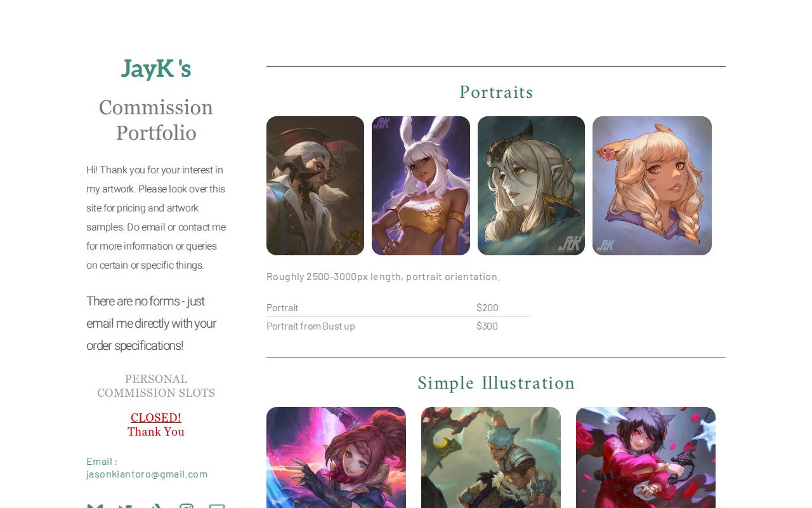Image resolution: width=812 pixels, height=508 pixels.
Task: Open the blonde braided catgirl portrait thumbnail
Action: click(x=652, y=185)
